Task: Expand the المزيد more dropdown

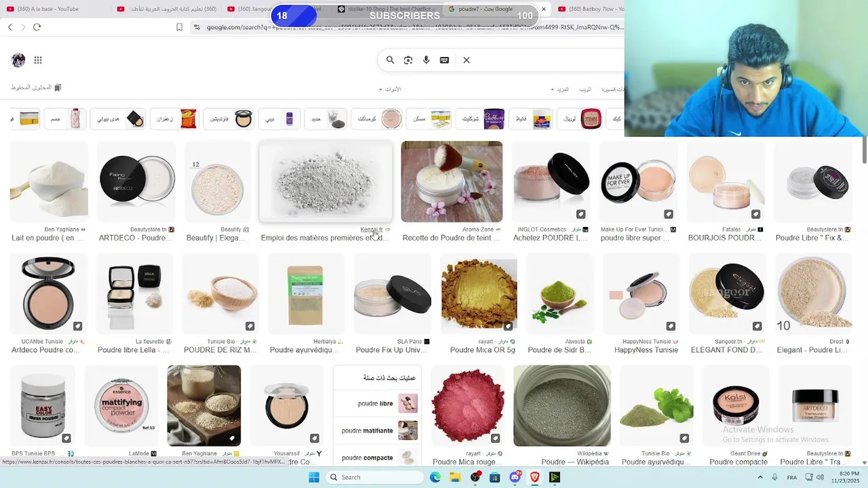Action: click(x=560, y=89)
